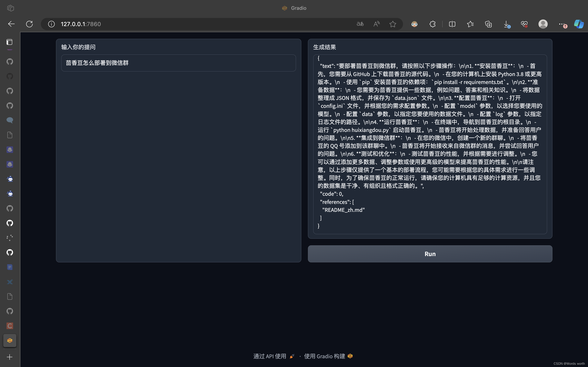This screenshot has width=588, height=367.
Task: Add page to favorites star
Action: coord(393,24)
